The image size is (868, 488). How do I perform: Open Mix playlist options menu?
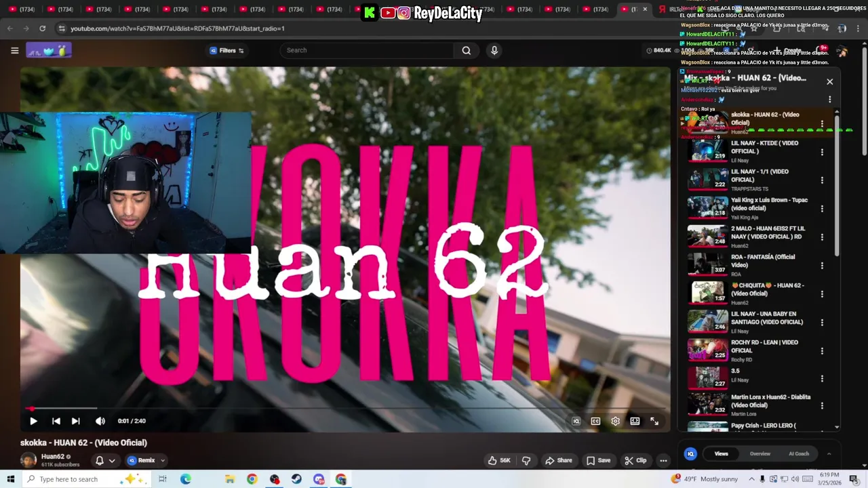tap(829, 100)
